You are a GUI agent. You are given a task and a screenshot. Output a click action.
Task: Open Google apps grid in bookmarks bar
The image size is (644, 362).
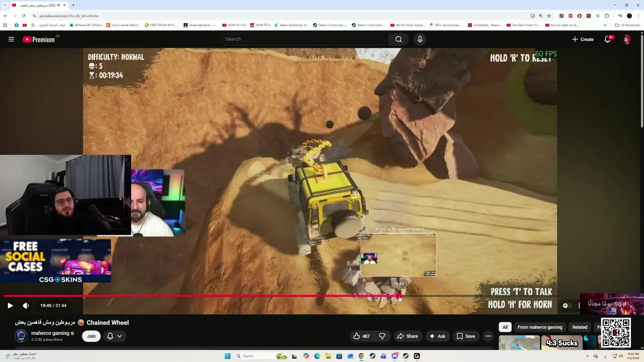click(x=6, y=25)
